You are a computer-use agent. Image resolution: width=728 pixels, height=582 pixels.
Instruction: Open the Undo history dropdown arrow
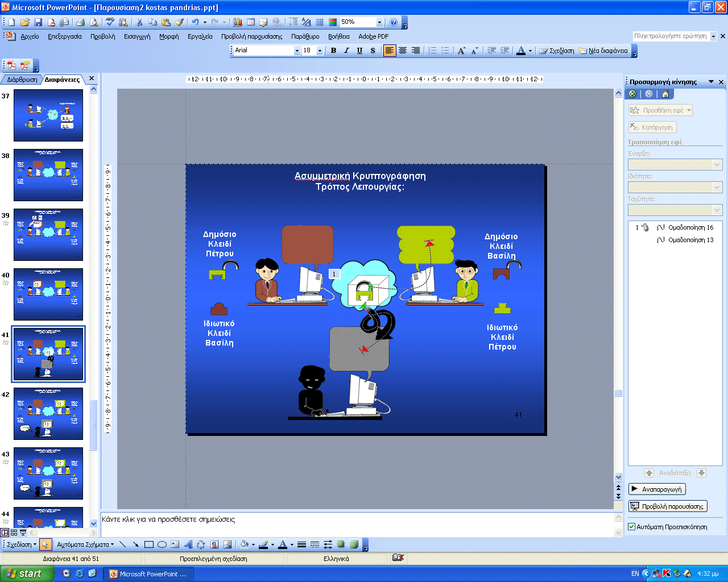205,22
